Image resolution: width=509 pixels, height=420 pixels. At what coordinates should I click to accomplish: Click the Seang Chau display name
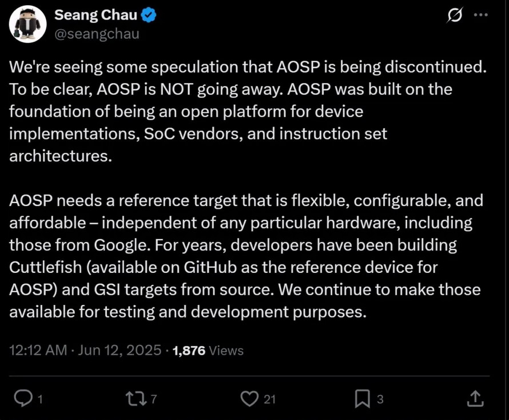point(96,15)
